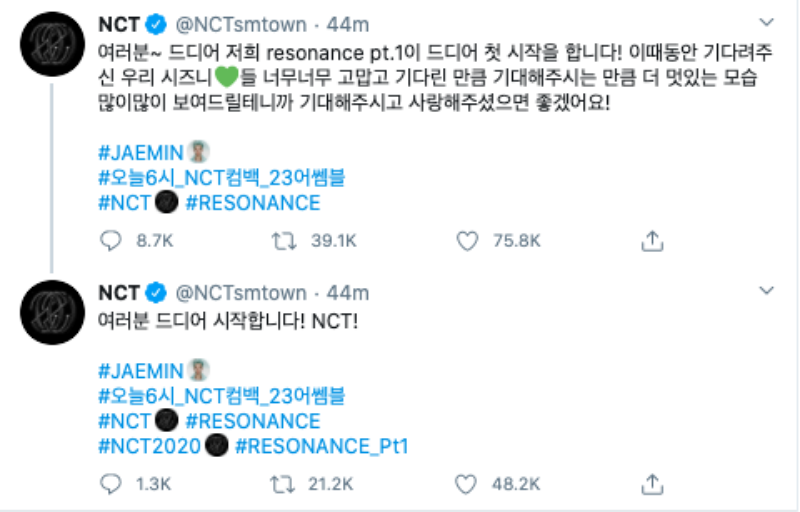Retweet the tweet with 21.2K retweets

point(282,484)
